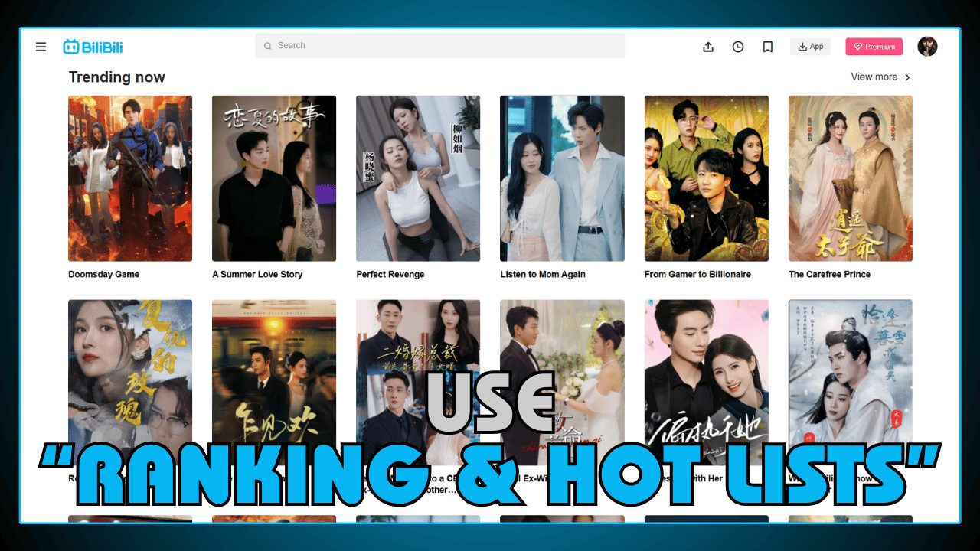Screen dimensions: 980x551
Task: Open the user profile avatar
Action: (x=927, y=47)
